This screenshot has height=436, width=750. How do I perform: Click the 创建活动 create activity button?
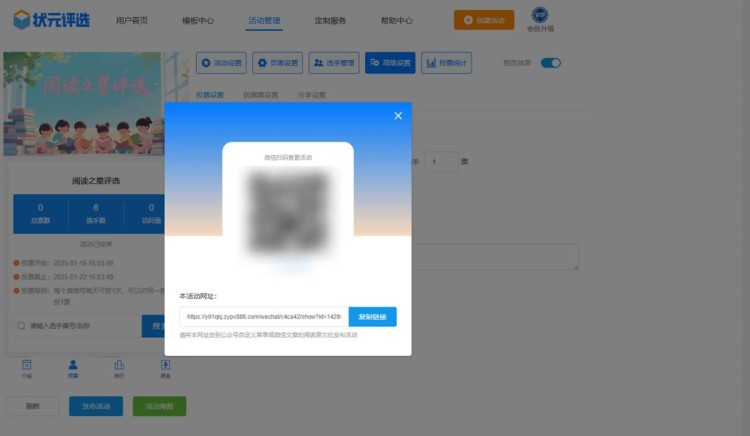(484, 20)
